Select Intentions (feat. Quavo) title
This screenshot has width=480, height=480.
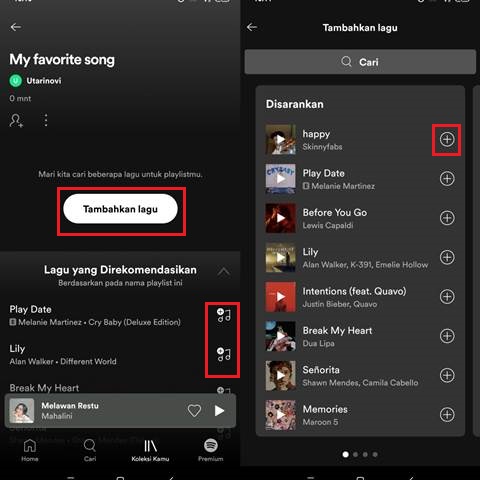pos(354,291)
